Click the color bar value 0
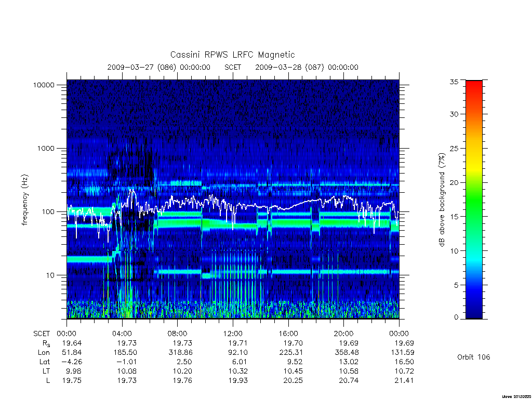Image resolution: width=532 pixels, height=399 pixels. 456,317
